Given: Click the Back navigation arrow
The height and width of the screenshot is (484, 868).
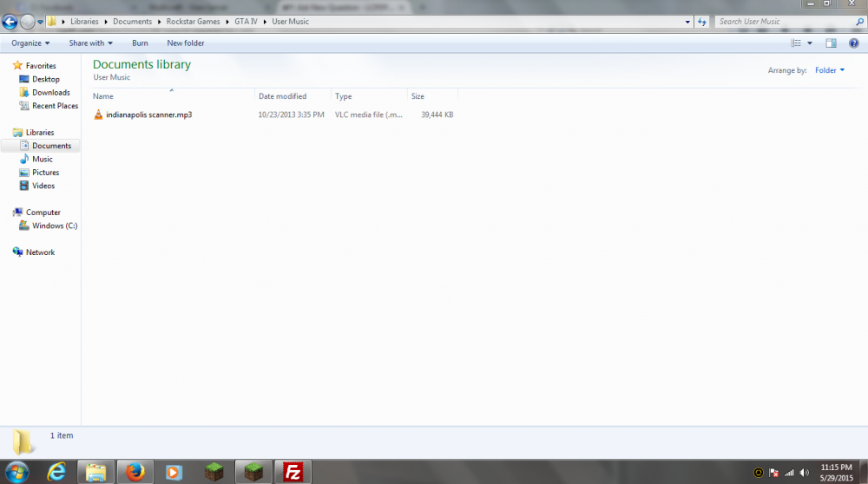Looking at the screenshot, I should point(10,22).
